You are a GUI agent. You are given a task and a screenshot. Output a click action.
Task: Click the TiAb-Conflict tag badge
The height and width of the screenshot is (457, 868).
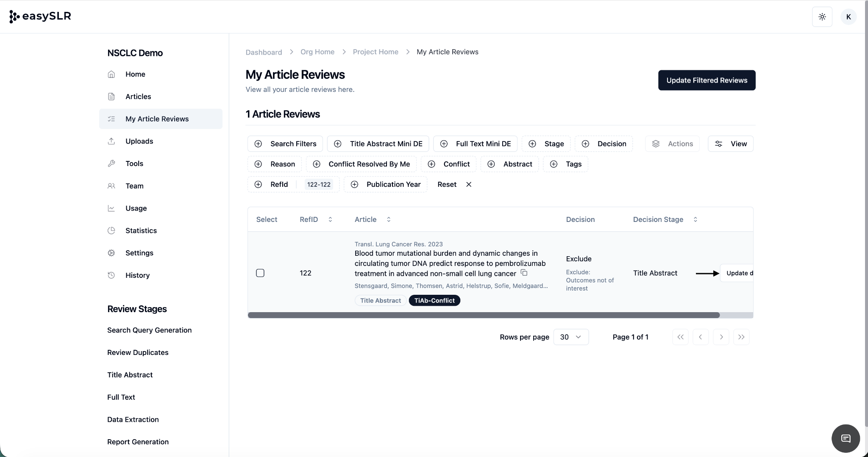coord(434,300)
